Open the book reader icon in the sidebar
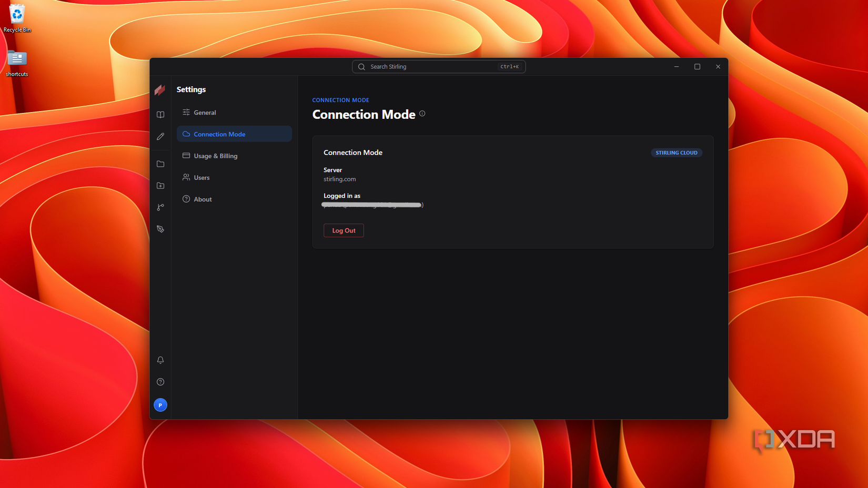The height and width of the screenshot is (488, 868). click(160, 115)
